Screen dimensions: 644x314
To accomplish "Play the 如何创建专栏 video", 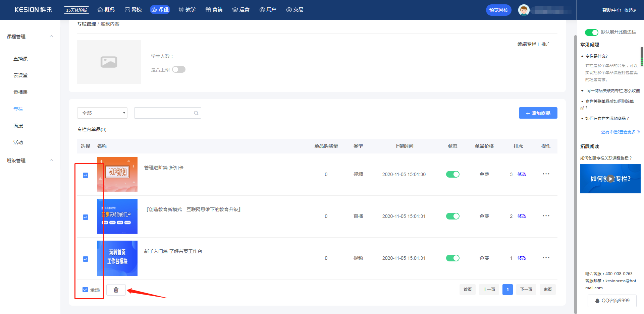I will coord(610,179).
